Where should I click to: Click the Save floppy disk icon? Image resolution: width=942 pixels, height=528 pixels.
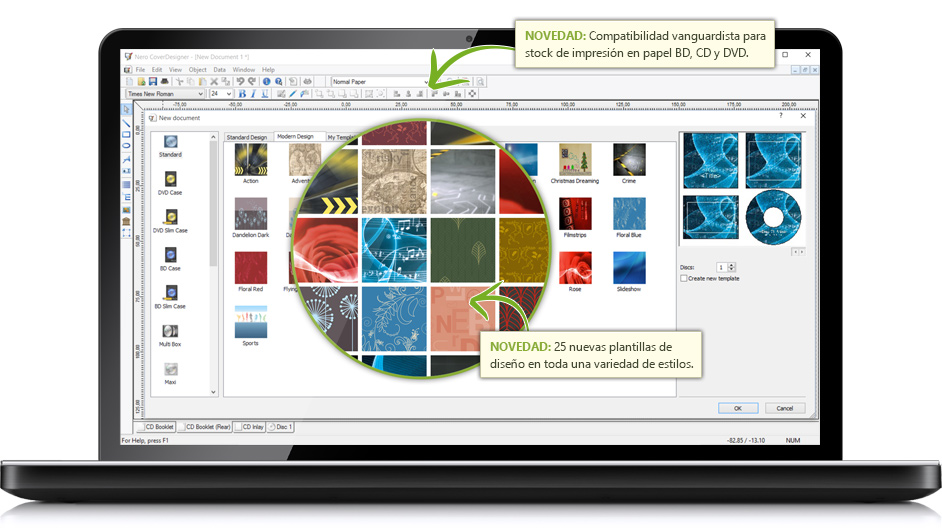(x=152, y=81)
